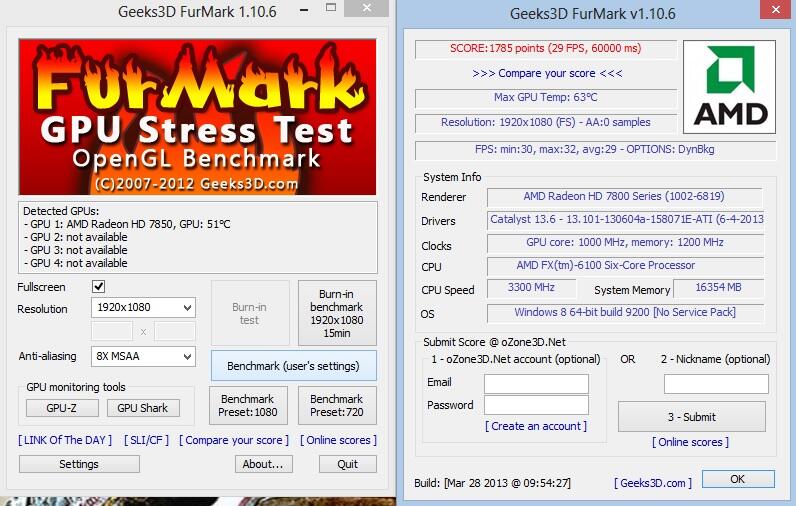796x506 pixels.
Task: Launch Benchmark Preset:1080
Action: tap(247, 406)
